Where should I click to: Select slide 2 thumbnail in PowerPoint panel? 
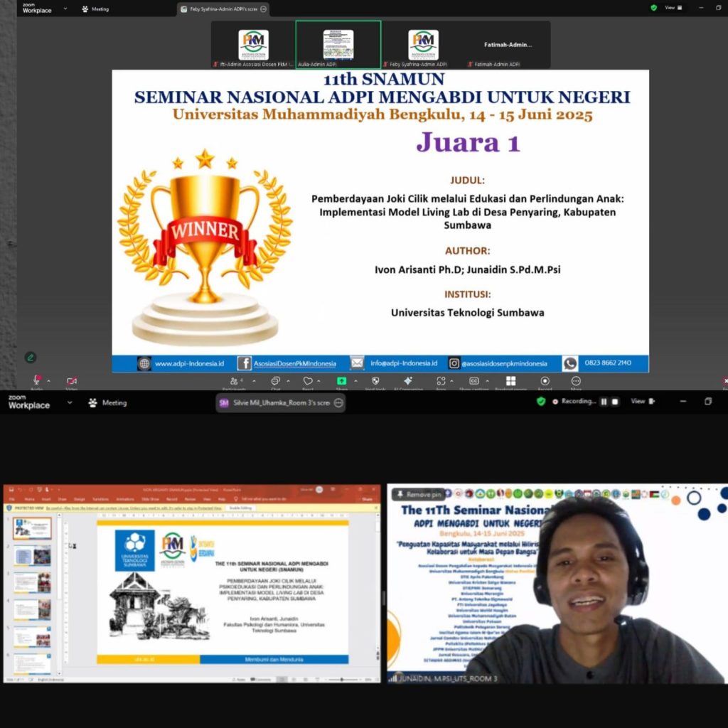click(32, 555)
